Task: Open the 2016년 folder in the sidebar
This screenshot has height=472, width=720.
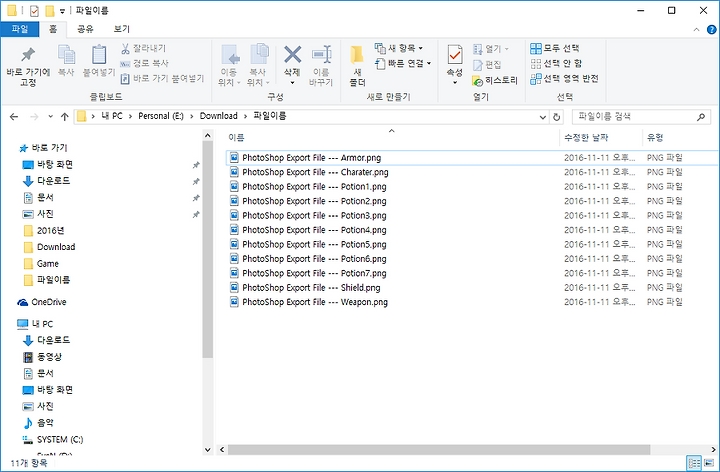Action: click(44, 230)
